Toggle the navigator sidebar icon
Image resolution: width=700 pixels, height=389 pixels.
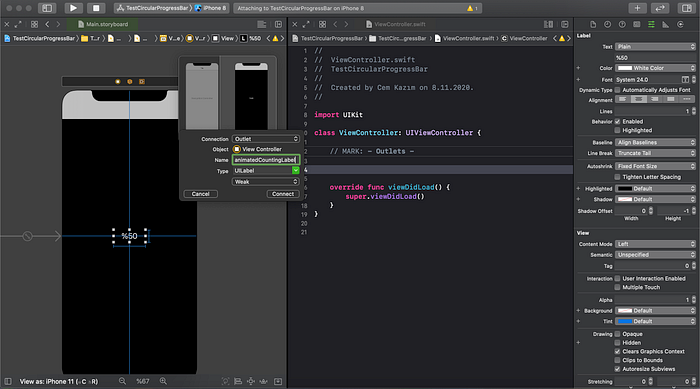(x=47, y=8)
